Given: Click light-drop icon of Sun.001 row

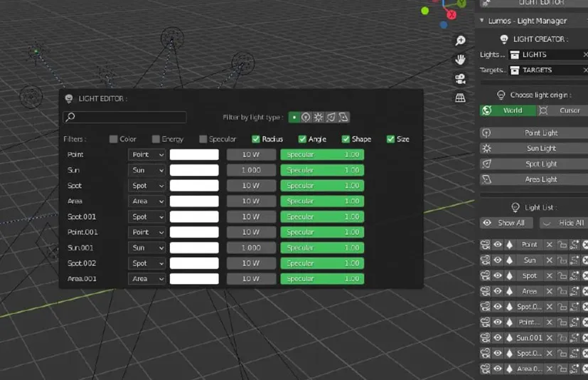Looking at the screenshot, I should (x=509, y=338).
